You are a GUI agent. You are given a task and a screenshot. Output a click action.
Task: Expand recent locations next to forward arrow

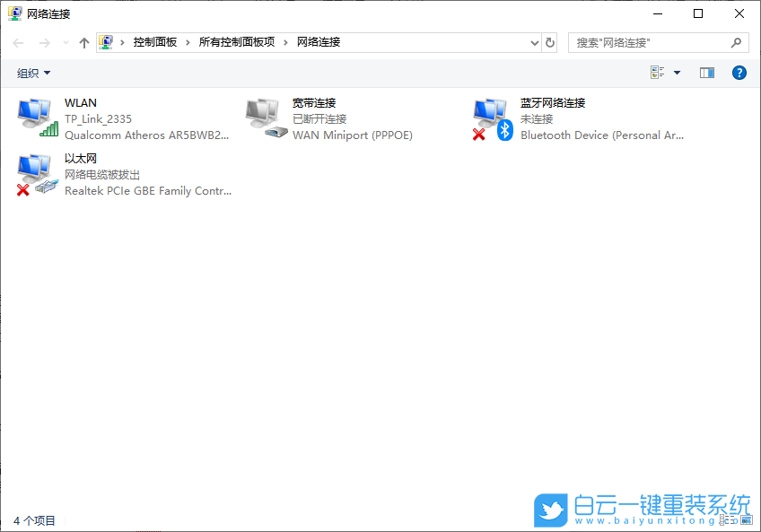pos(65,41)
